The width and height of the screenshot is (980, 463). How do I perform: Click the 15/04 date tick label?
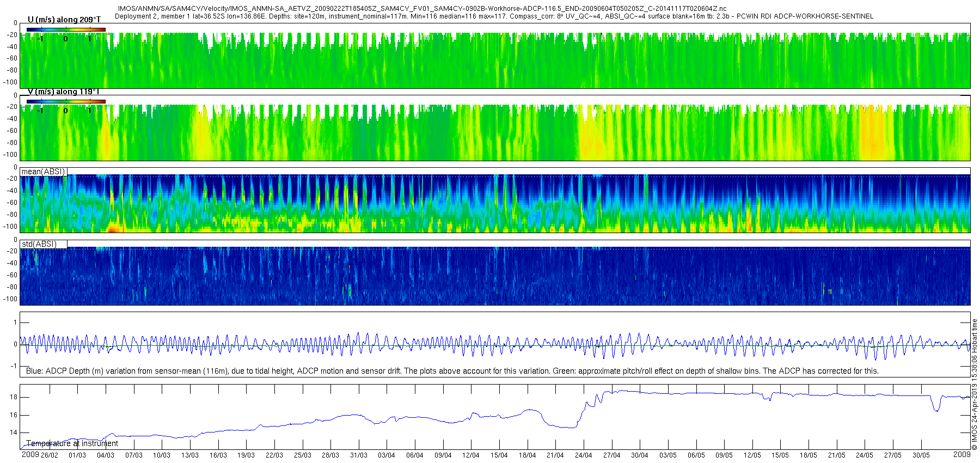(499, 455)
